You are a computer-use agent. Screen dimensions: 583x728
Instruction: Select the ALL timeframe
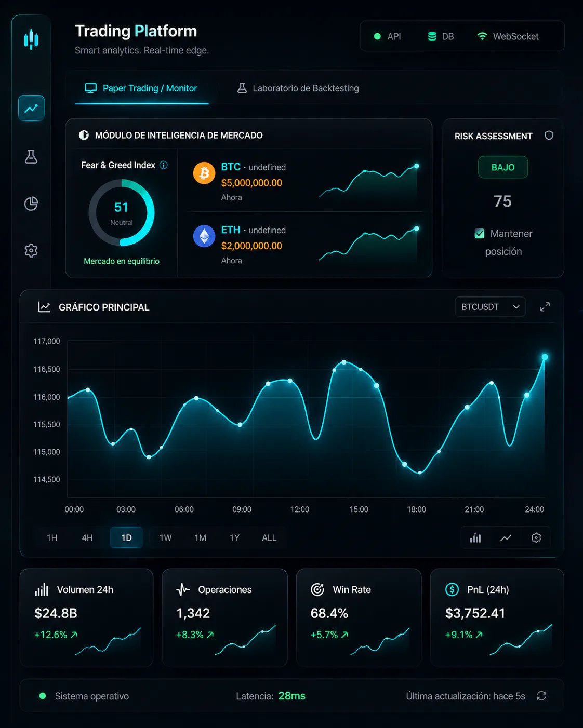click(269, 538)
